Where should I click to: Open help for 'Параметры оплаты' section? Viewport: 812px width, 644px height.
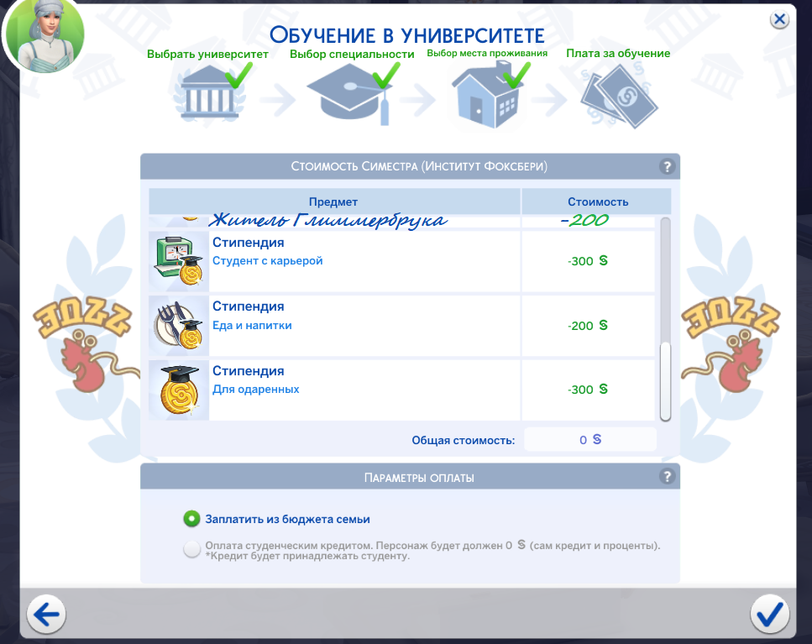click(667, 476)
